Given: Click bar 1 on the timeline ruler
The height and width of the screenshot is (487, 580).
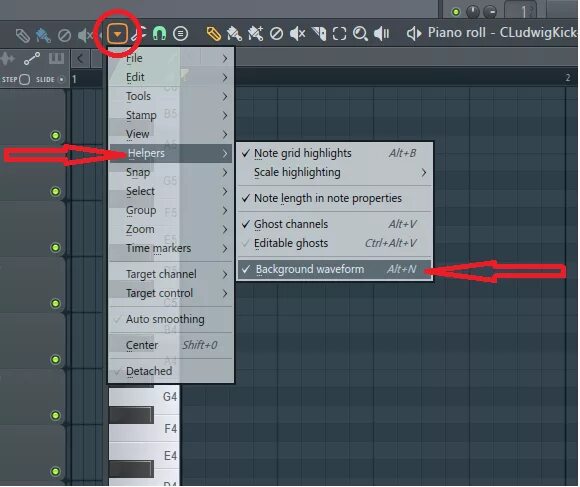Looking at the screenshot, I should tap(75, 79).
